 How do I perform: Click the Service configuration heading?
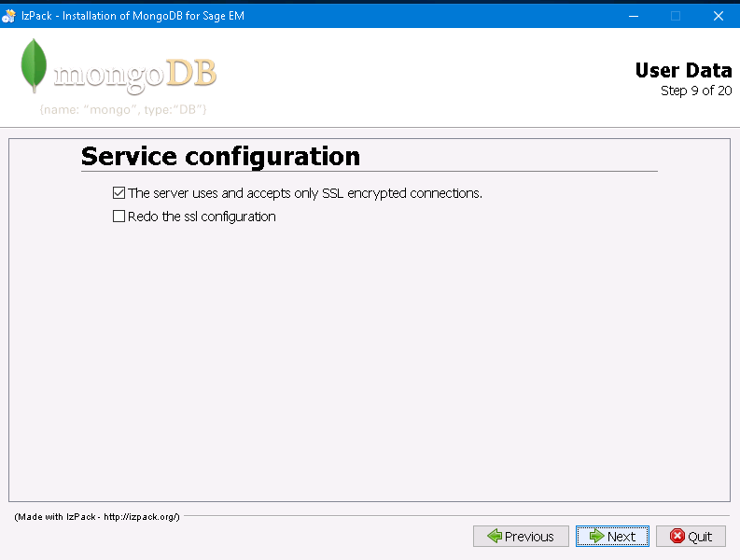point(220,156)
